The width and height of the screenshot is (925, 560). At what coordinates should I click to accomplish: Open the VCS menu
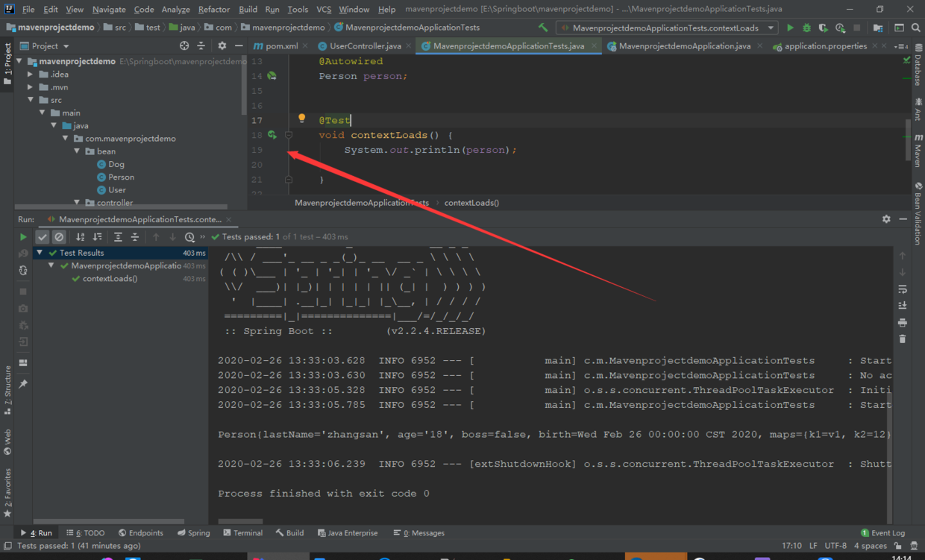coord(324,9)
